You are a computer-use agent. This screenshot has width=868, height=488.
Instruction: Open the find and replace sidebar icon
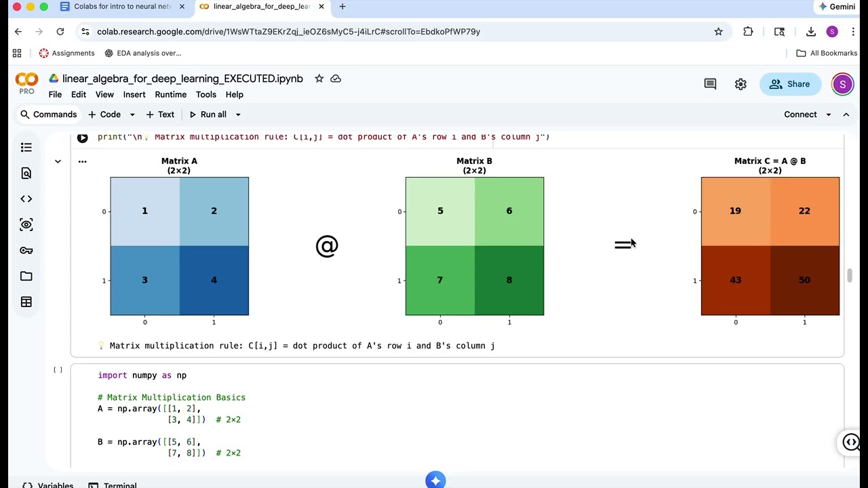click(x=26, y=174)
